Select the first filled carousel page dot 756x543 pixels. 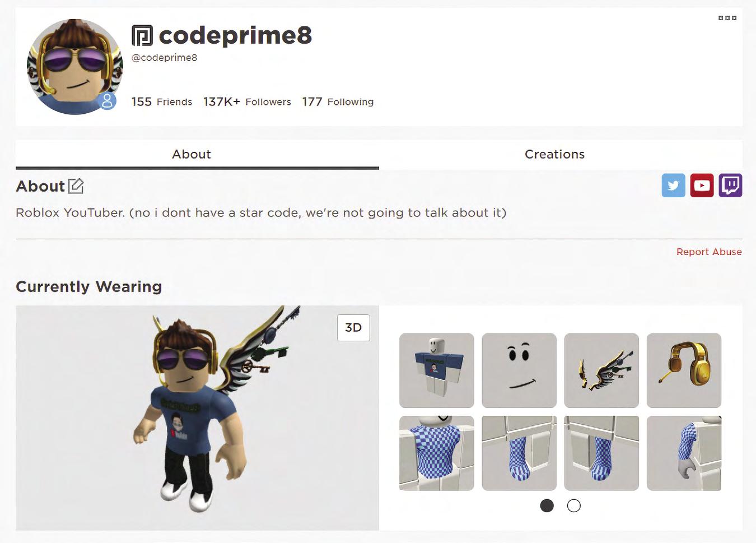click(547, 505)
